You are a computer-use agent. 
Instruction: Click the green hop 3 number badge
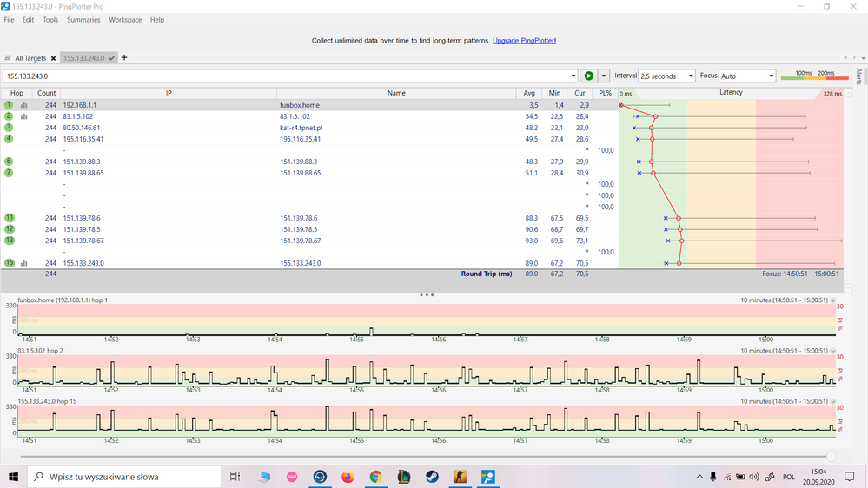[x=9, y=128]
